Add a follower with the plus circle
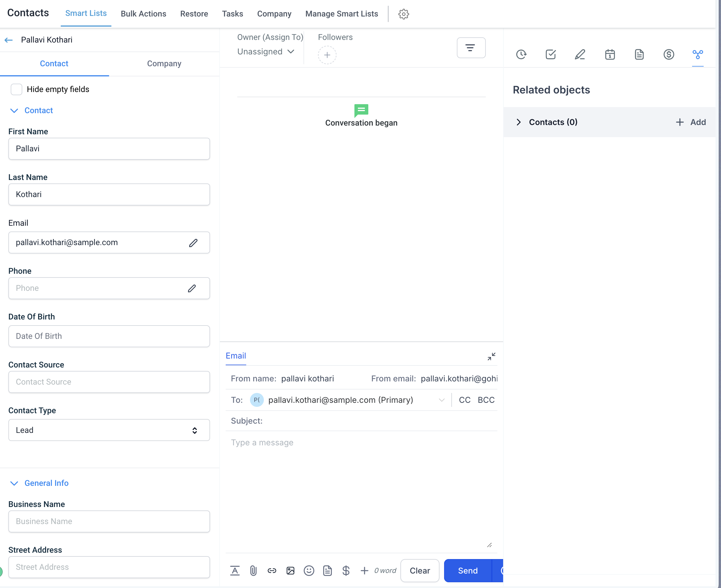Viewport: 721px width, 588px height. 326,55
